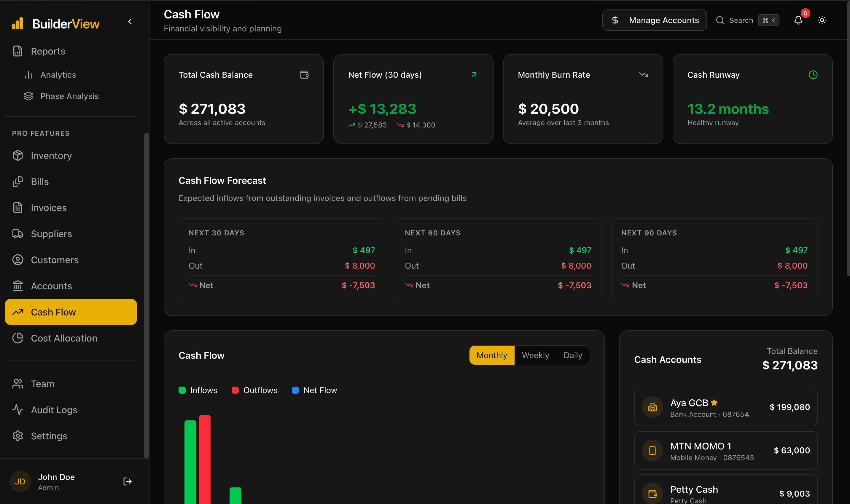Click the Aya GCB bank account icon
The width and height of the screenshot is (850, 504).
[652, 407]
